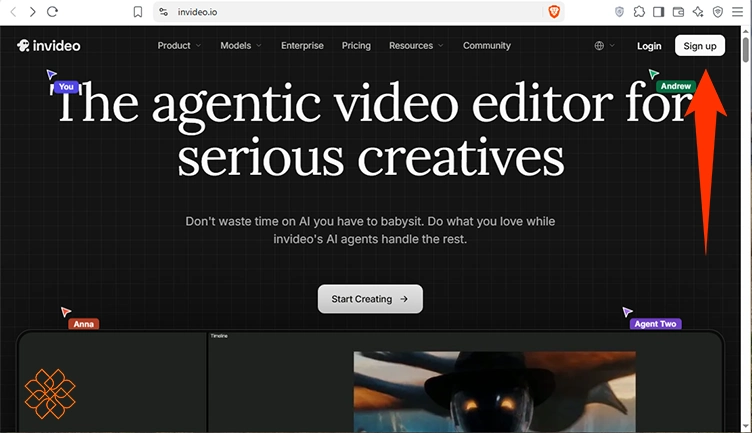Click the globe language icon
752x433 pixels.
(599, 46)
